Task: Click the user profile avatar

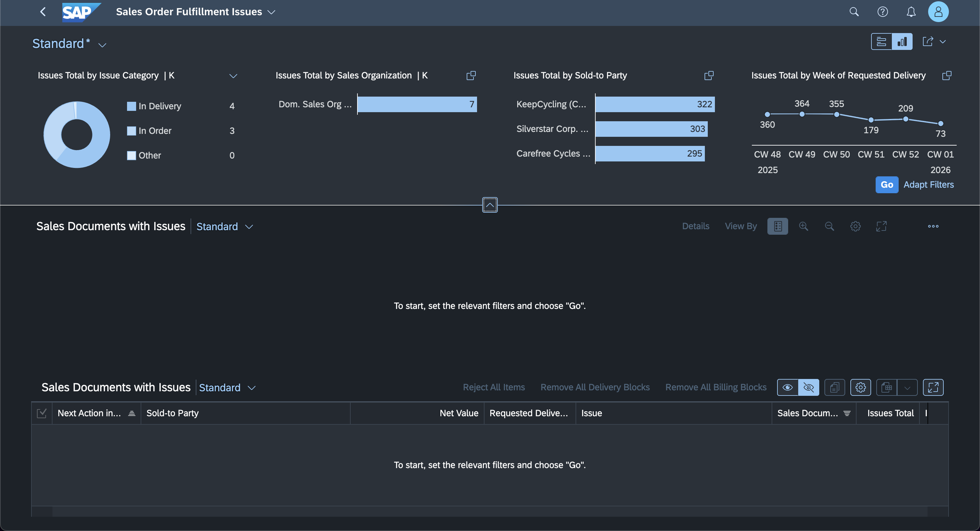Action: click(x=938, y=12)
